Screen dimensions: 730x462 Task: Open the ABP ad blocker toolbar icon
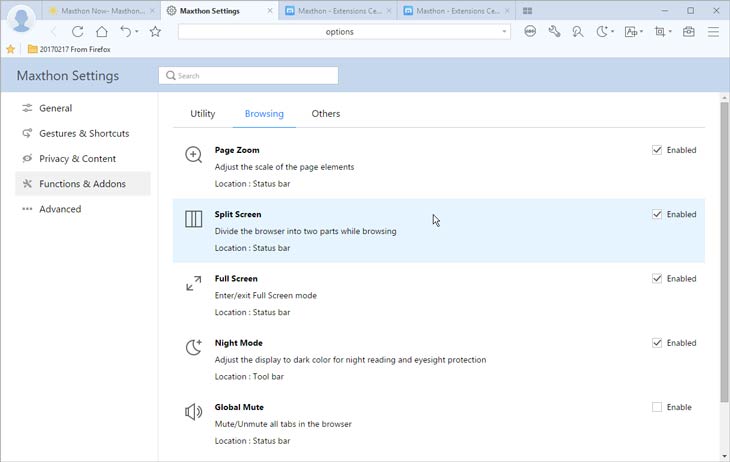530,31
